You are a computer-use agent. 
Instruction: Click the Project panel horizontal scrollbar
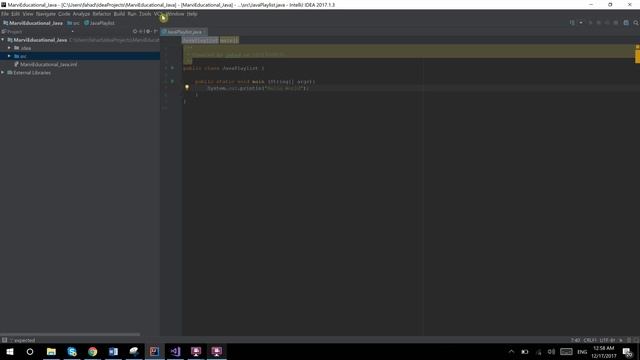(70, 334)
